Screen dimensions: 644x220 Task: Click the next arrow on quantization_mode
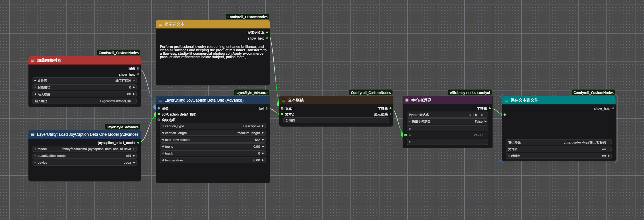[134, 156]
